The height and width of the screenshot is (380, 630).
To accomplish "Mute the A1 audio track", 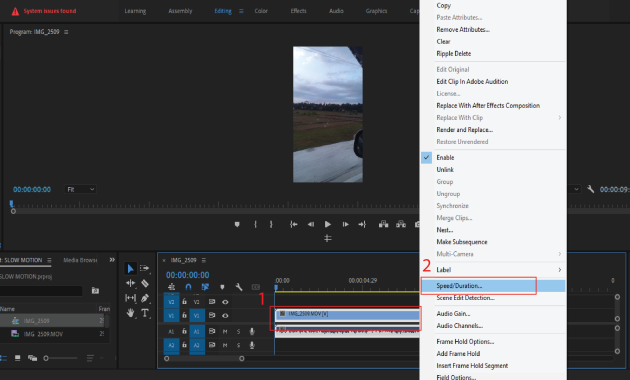I will (x=225, y=331).
